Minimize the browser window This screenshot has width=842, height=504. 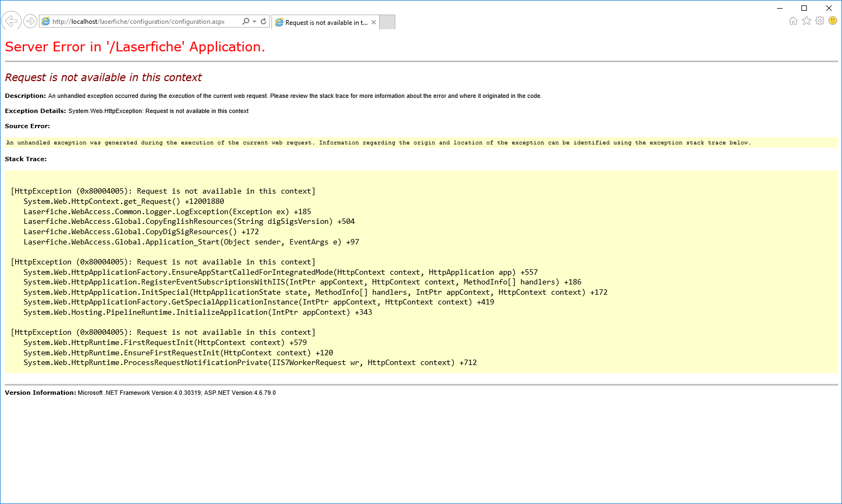(x=780, y=8)
